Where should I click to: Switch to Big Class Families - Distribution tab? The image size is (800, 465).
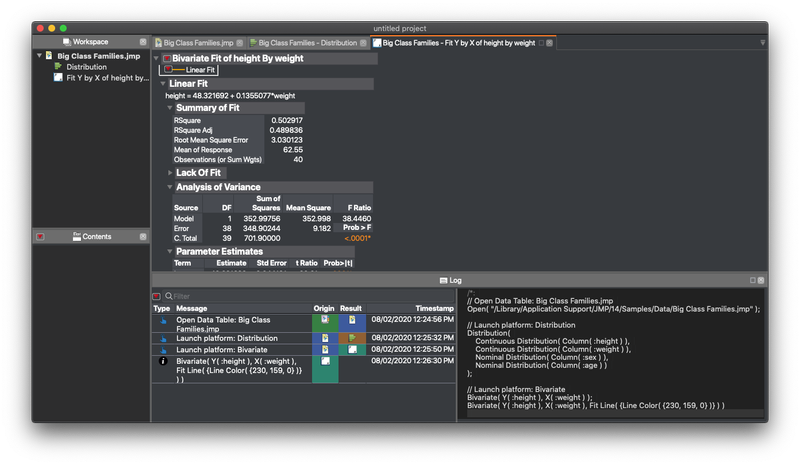tap(307, 43)
